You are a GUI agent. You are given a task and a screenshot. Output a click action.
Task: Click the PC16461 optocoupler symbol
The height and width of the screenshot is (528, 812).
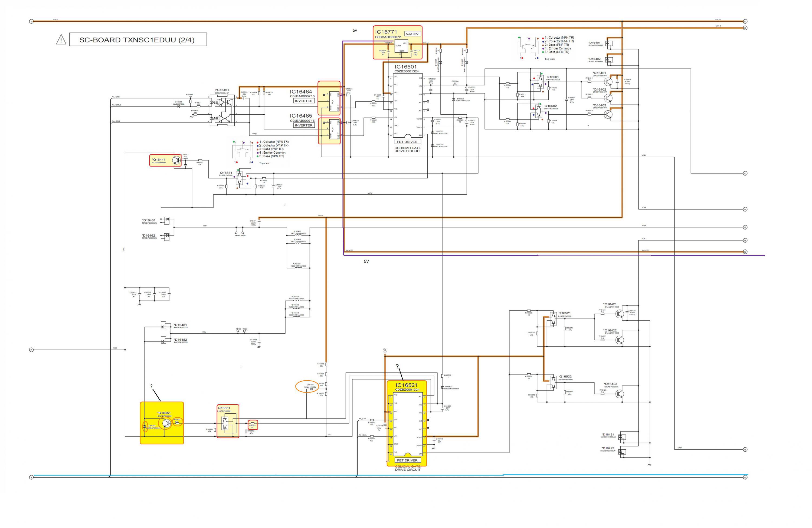[x=222, y=110]
